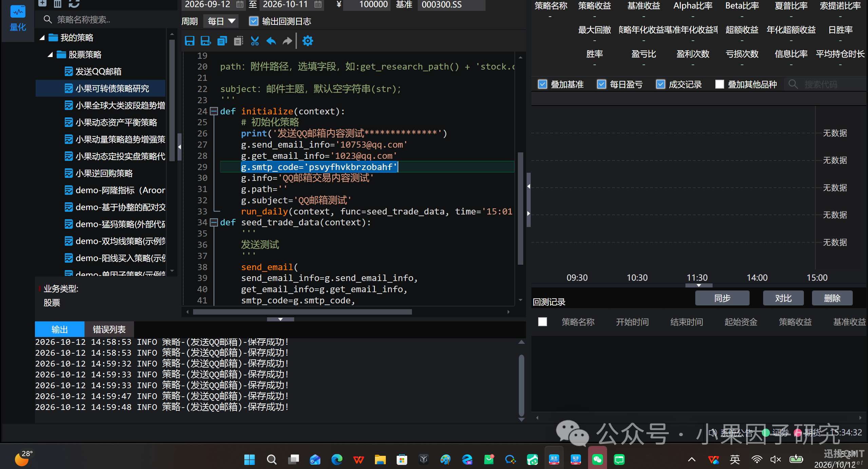Click the code editor horizontal scrollbar
This screenshot has height=469, width=868.
pyautogui.click(x=302, y=312)
